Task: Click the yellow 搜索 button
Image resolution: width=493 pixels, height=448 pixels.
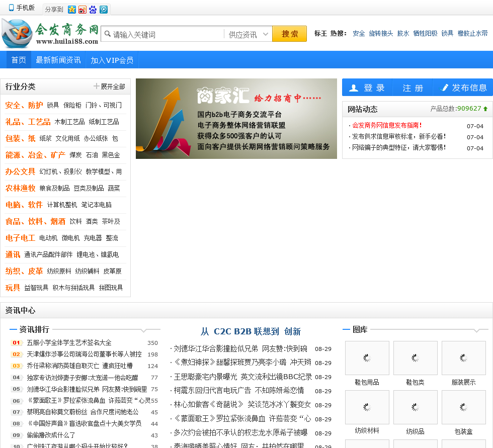Action: pyautogui.click(x=289, y=34)
